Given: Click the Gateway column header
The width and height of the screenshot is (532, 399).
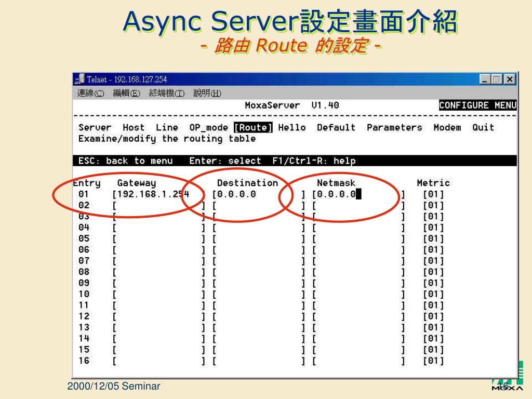Looking at the screenshot, I should point(137,183).
